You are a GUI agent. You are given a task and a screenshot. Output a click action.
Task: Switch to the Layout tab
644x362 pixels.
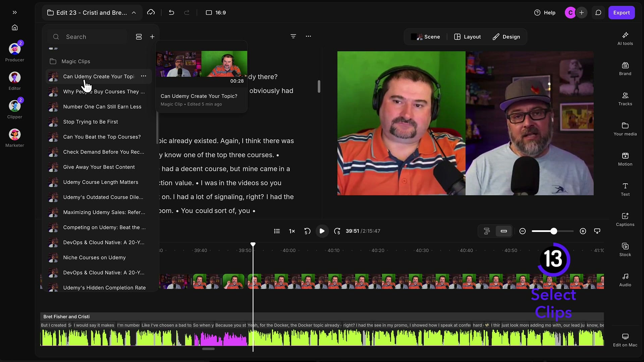click(x=468, y=37)
